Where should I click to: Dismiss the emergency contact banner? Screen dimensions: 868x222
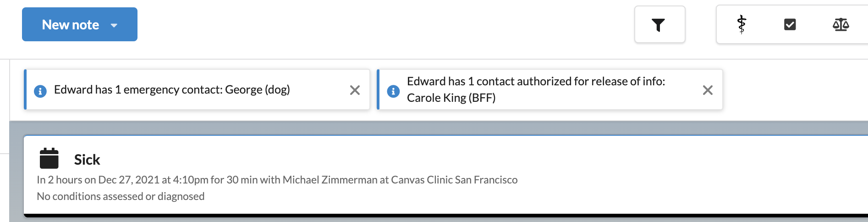pyautogui.click(x=355, y=90)
